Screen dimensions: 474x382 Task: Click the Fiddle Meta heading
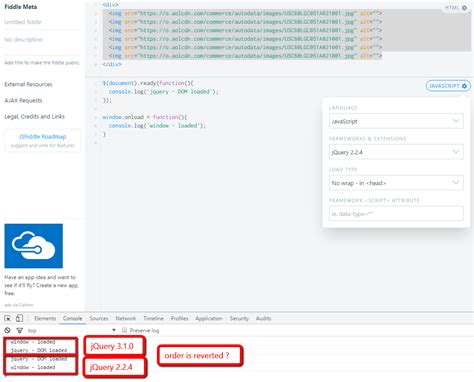click(x=21, y=7)
